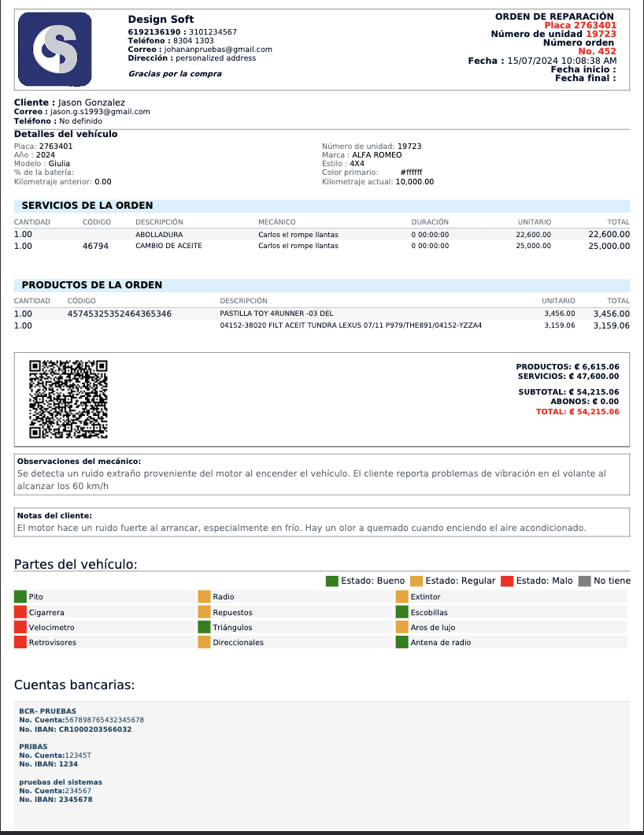Click the date '15/07/2024 10:08:38 AM'
The height and width of the screenshot is (835, 644).
562,61
